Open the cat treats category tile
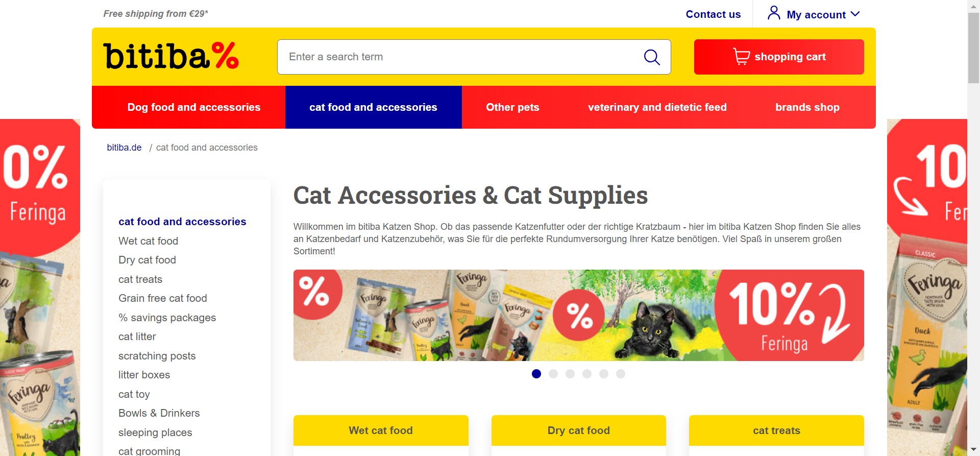Screen dimensions: 980x456 point(776,430)
